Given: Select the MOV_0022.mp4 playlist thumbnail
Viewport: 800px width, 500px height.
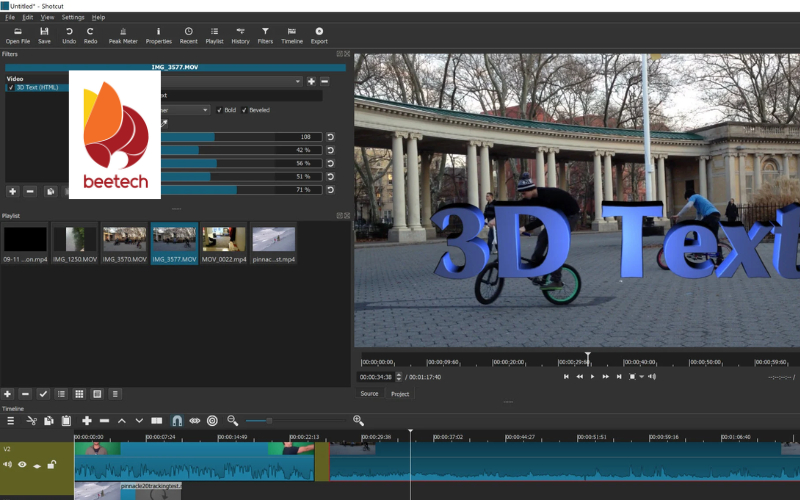Looking at the screenshot, I should pyautogui.click(x=224, y=243).
